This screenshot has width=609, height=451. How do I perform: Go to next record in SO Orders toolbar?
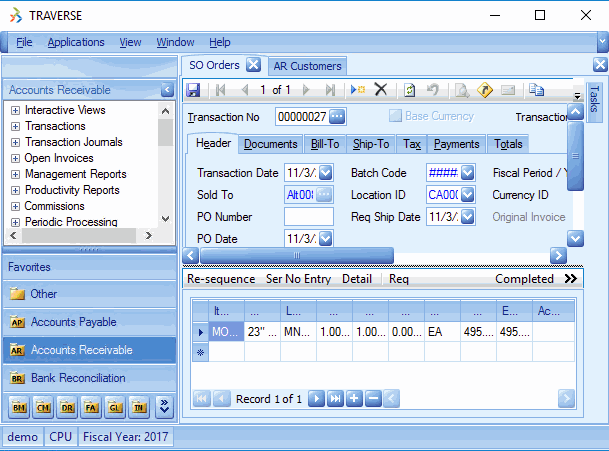click(x=306, y=90)
